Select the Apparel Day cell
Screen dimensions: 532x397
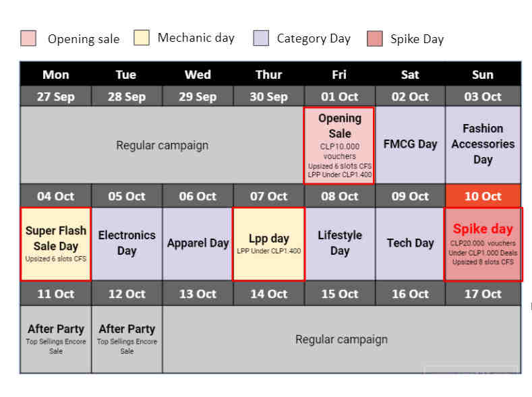click(x=198, y=244)
